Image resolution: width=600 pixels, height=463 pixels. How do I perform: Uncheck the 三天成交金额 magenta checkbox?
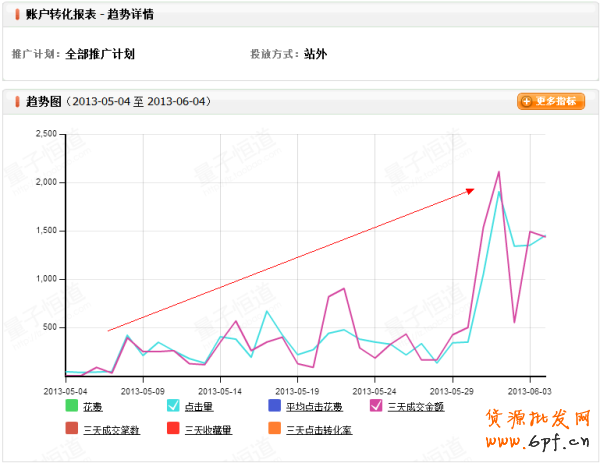(x=376, y=406)
